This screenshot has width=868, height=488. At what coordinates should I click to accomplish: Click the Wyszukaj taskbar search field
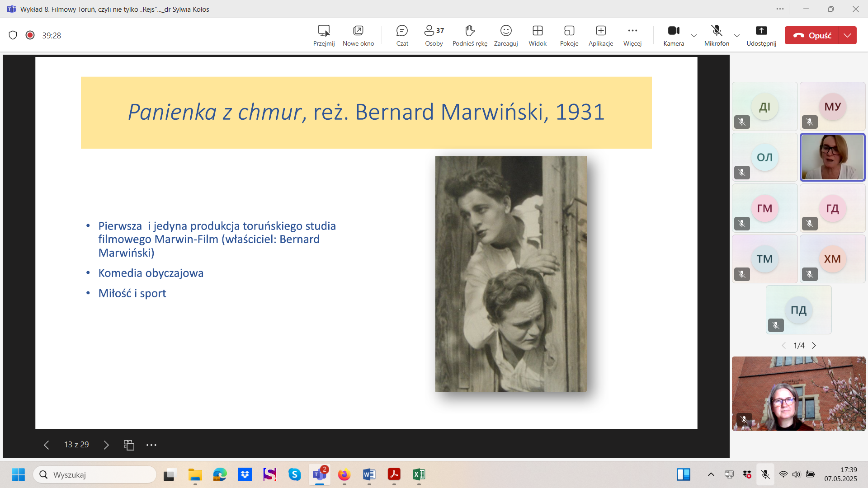[x=95, y=474]
